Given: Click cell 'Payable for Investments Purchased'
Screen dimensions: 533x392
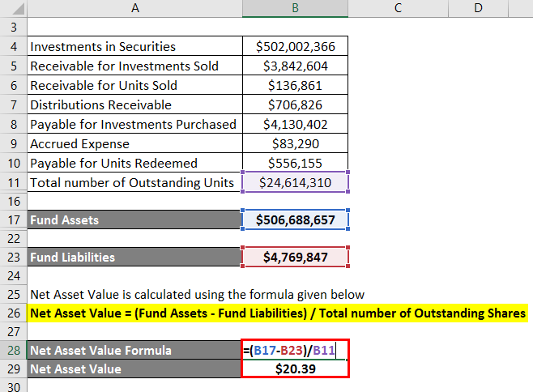Looking at the screenshot, I should pyautogui.click(x=135, y=124).
